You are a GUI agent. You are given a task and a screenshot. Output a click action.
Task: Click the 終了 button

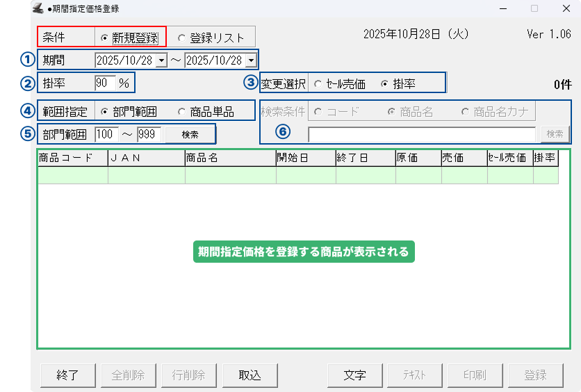pos(67,375)
